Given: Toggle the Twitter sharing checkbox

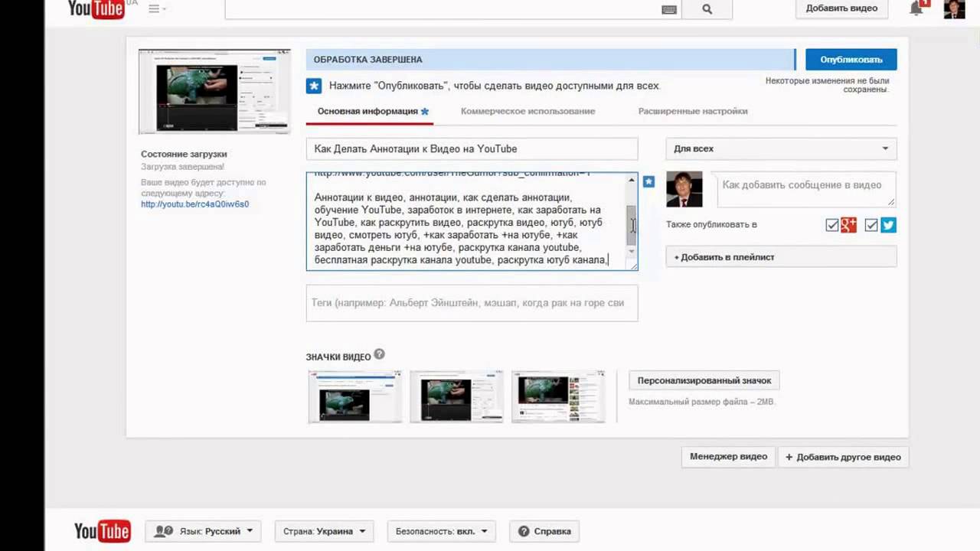Looking at the screenshot, I should [x=871, y=225].
